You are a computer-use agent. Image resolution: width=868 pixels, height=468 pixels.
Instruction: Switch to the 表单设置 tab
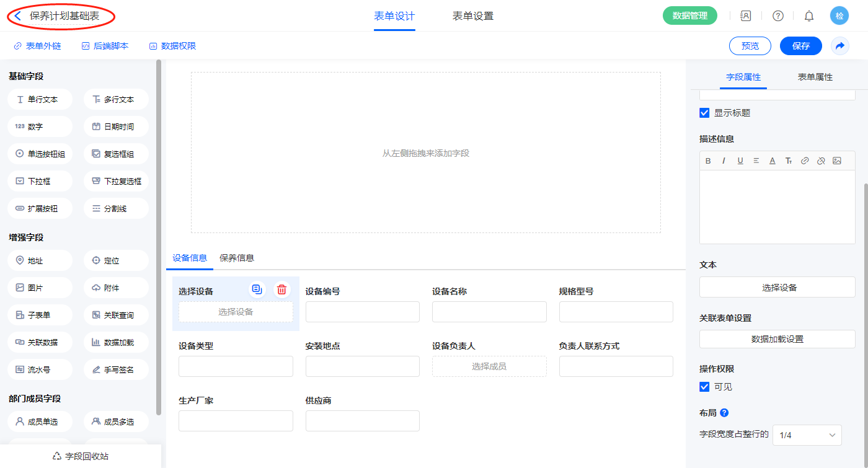click(472, 16)
